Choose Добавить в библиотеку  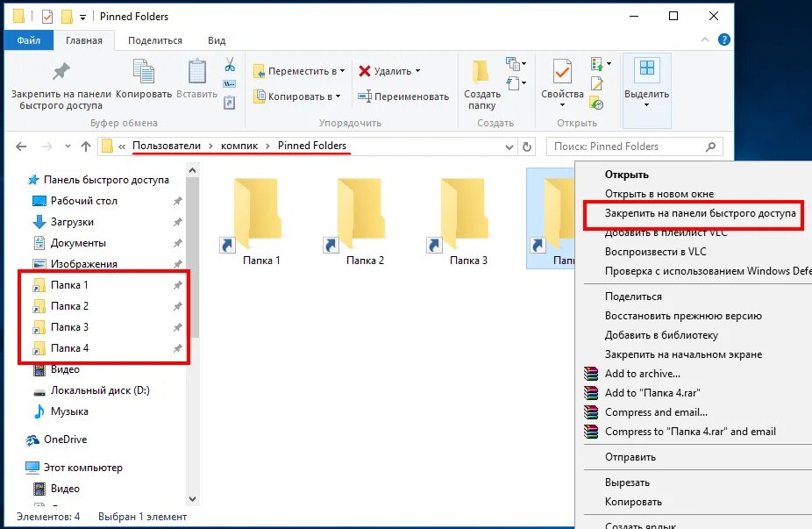[x=661, y=335]
